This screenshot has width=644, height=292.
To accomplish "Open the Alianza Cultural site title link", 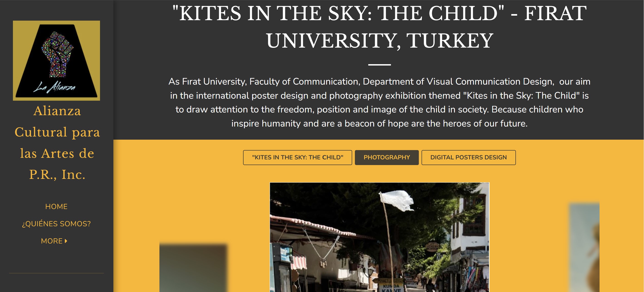I will pos(57,143).
